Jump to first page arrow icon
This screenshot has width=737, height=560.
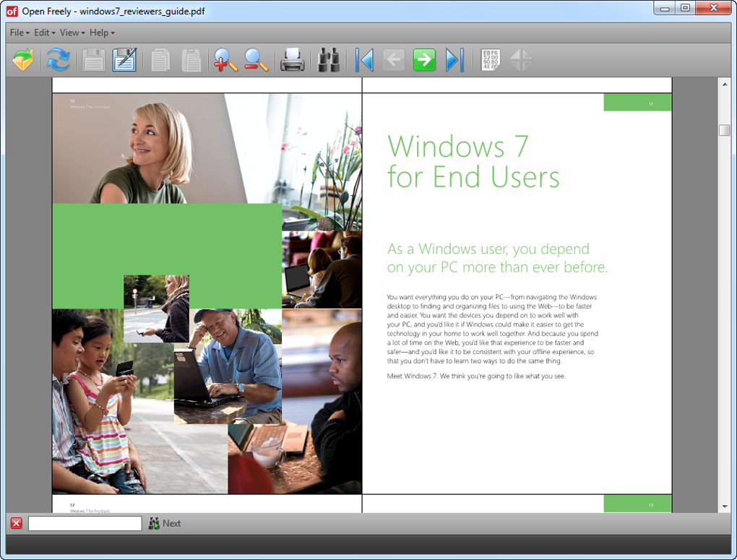pos(365,60)
